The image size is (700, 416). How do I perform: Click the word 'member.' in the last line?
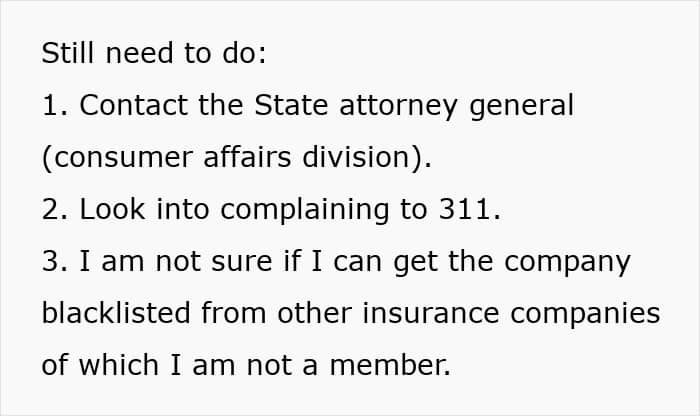[x=395, y=366]
